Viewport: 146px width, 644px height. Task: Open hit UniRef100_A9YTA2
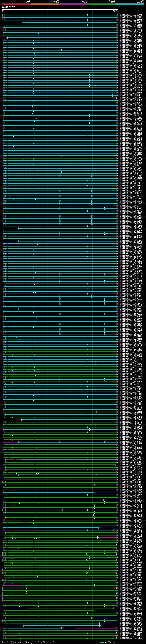[x=131, y=40]
